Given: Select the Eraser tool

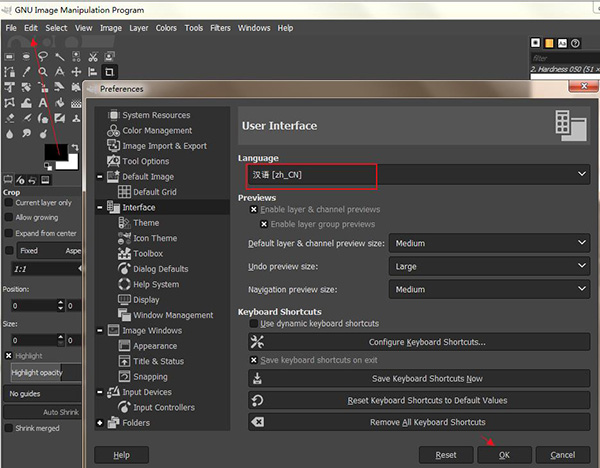Looking at the screenshot, I should tap(10, 118).
